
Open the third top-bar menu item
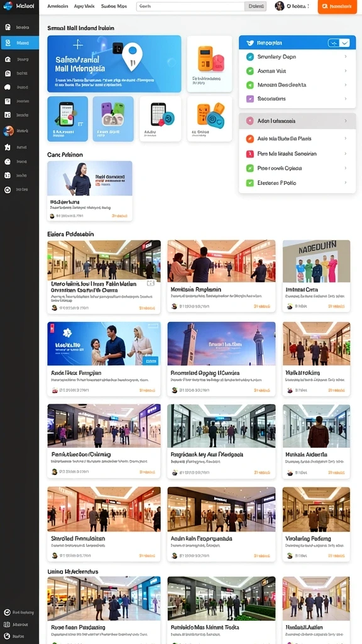tap(114, 6)
